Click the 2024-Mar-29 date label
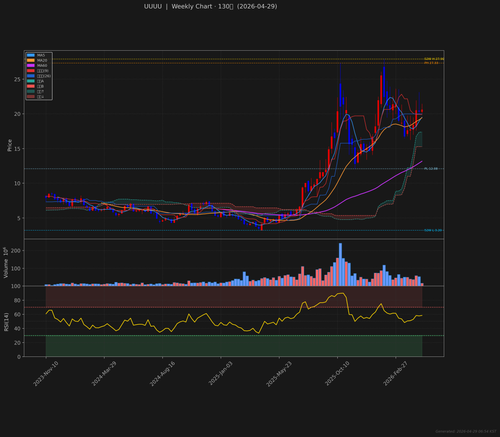Screen dimensions: 500x437 click(104, 374)
